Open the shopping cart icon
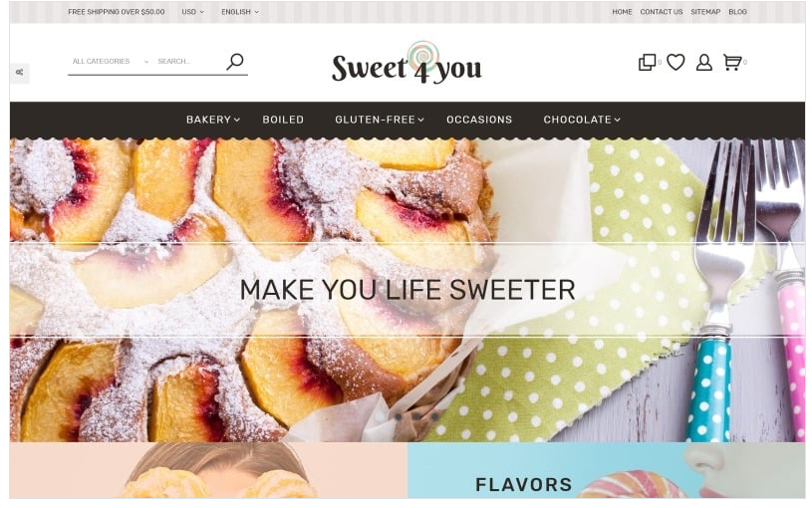Screen dimensions: 812x508 [x=732, y=62]
